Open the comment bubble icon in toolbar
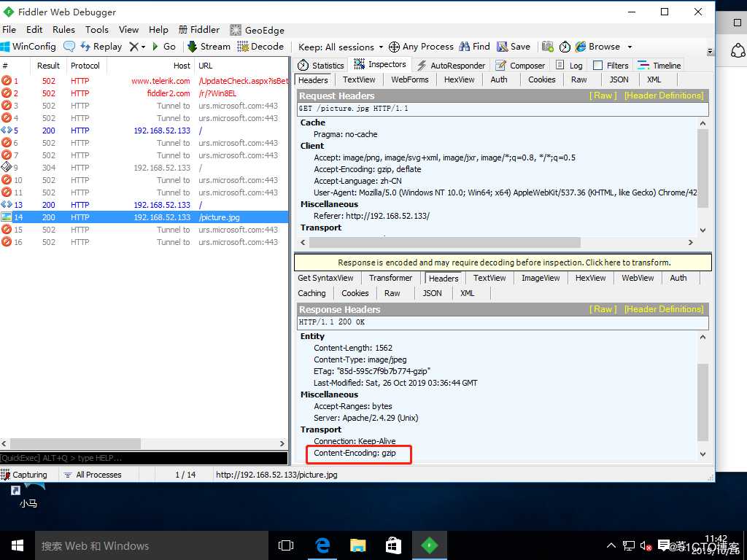Viewport: 747px width, 560px height. point(69,47)
